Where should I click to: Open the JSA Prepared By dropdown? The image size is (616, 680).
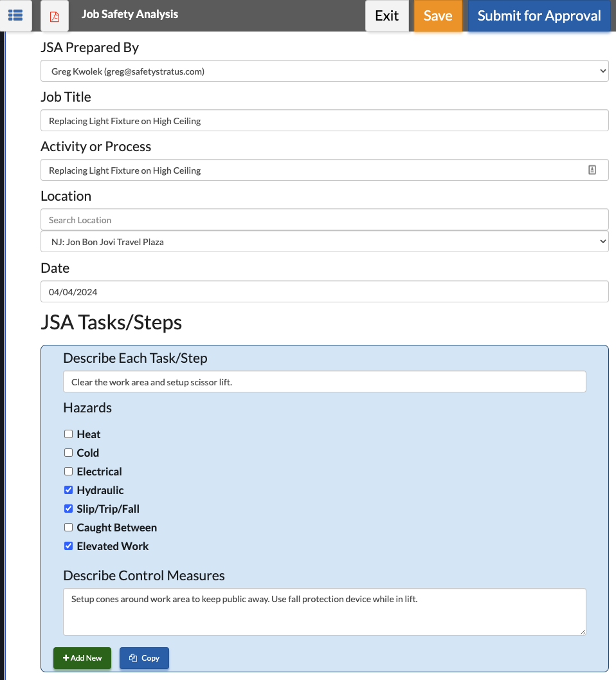[x=324, y=71]
